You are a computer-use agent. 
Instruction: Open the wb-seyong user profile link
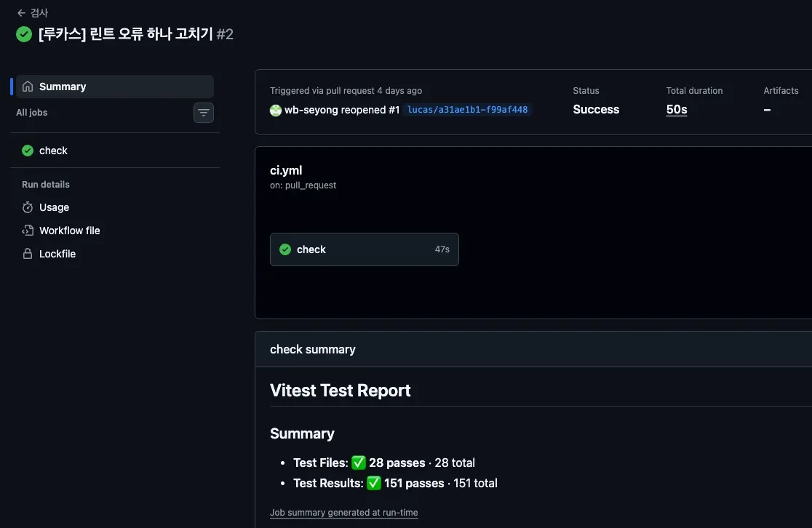[x=311, y=110]
